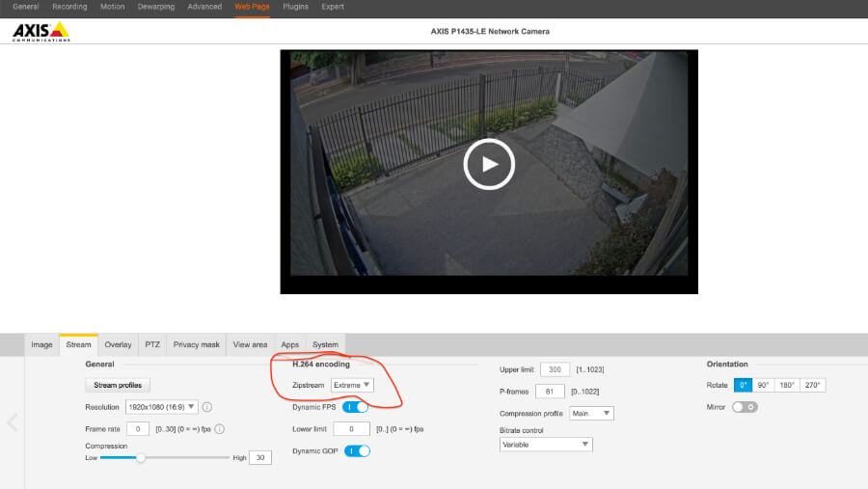Open the Expert top menu
Viewport: 868px width, 489px height.
333,7
